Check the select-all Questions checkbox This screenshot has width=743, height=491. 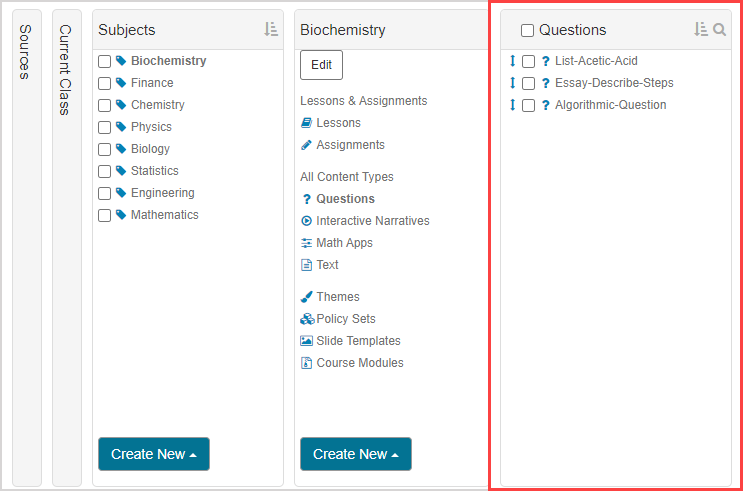coord(528,31)
